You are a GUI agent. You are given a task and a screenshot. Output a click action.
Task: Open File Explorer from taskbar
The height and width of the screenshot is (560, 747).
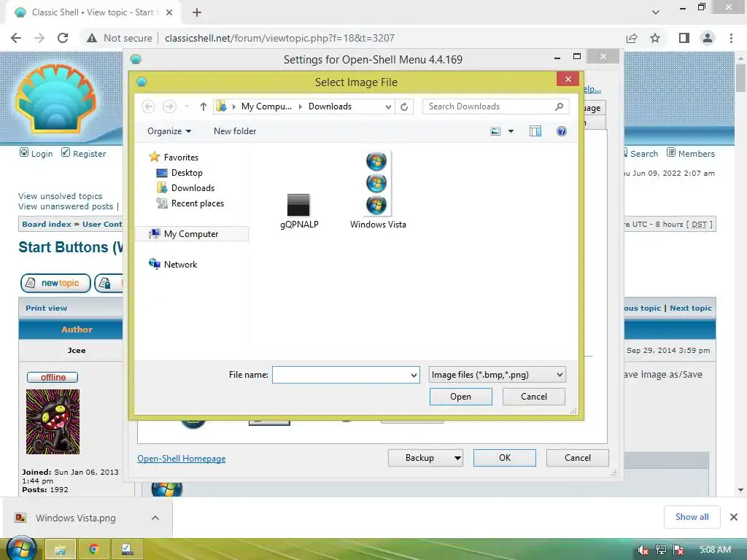(x=60, y=550)
